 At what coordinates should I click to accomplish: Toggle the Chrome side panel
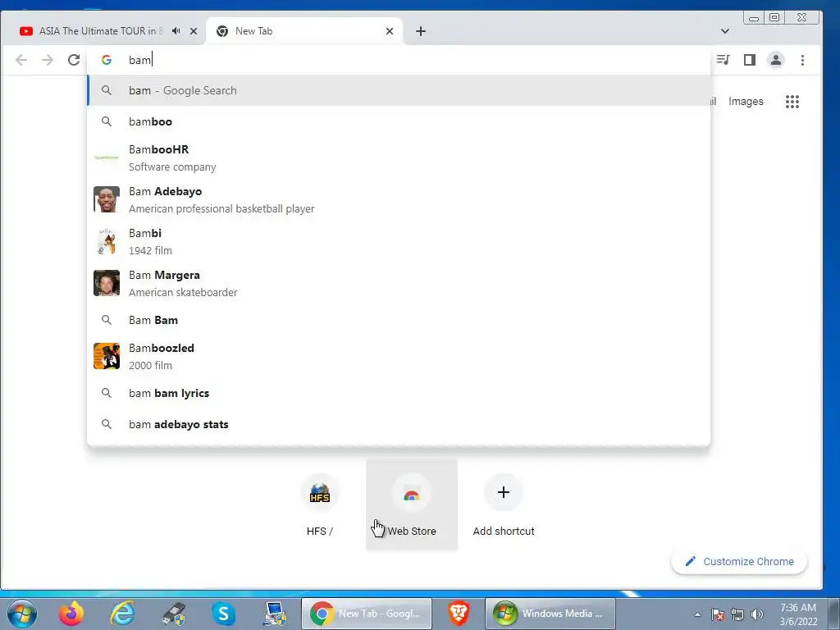750,60
